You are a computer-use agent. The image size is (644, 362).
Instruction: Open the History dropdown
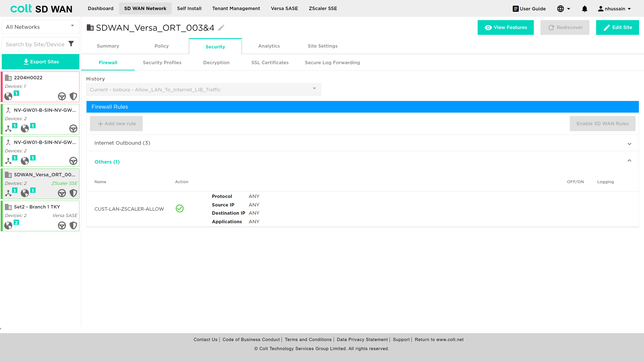click(203, 89)
